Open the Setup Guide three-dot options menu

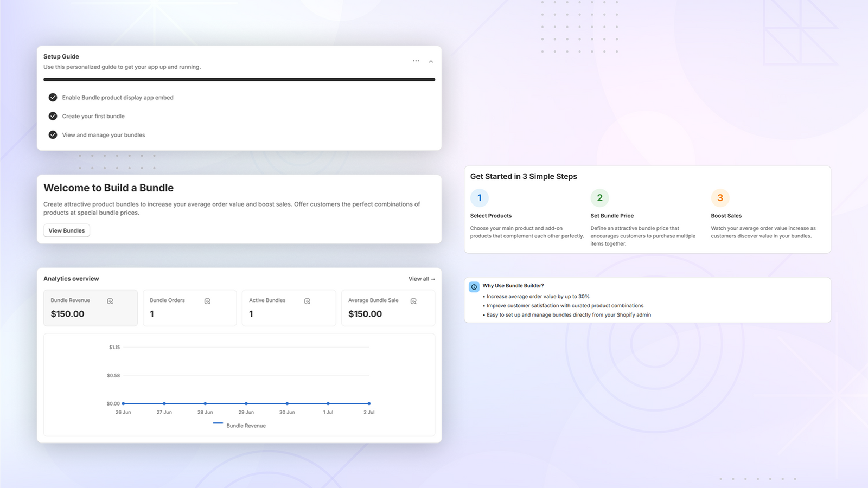[x=416, y=61]
